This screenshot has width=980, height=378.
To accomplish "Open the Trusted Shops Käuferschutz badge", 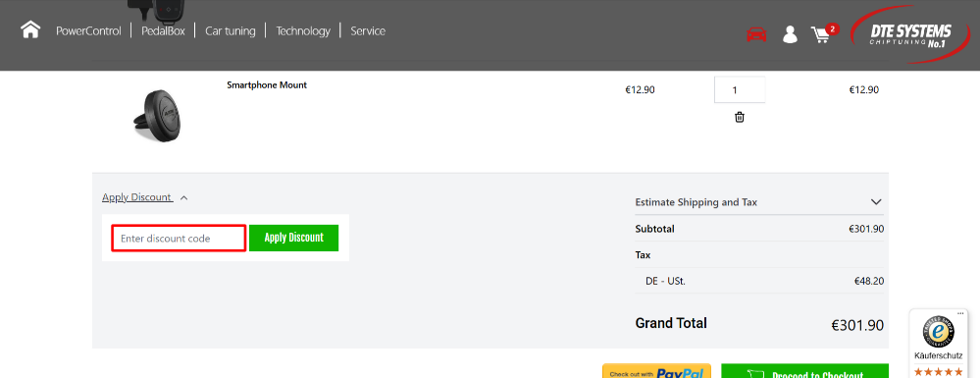I will pyautogui.click(x=938, y=343).
